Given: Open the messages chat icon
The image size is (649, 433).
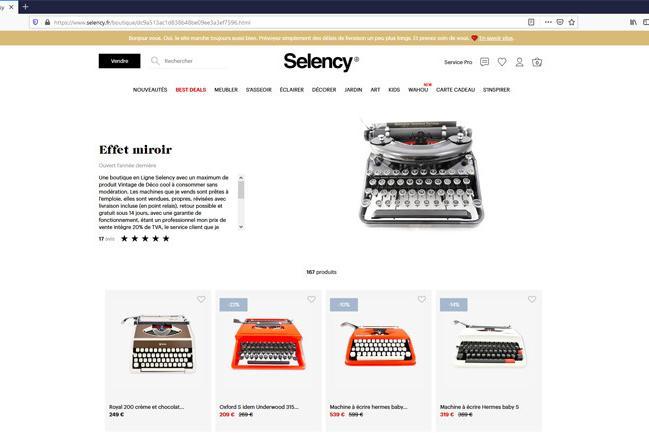Looking at the screenshot, I should (x=484, y=62).
